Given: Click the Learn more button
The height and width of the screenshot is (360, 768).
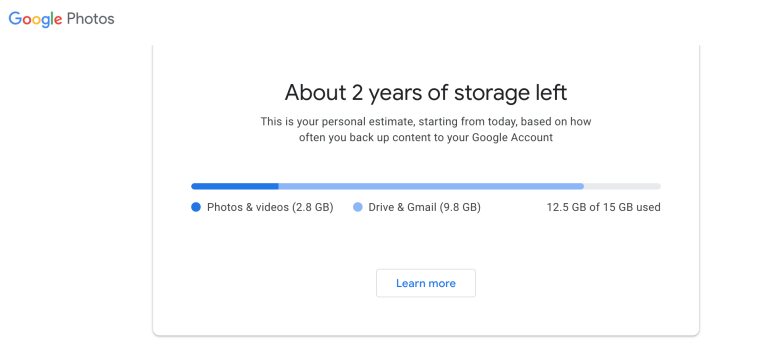Looking at the screenshot, I should click(426, 283).
